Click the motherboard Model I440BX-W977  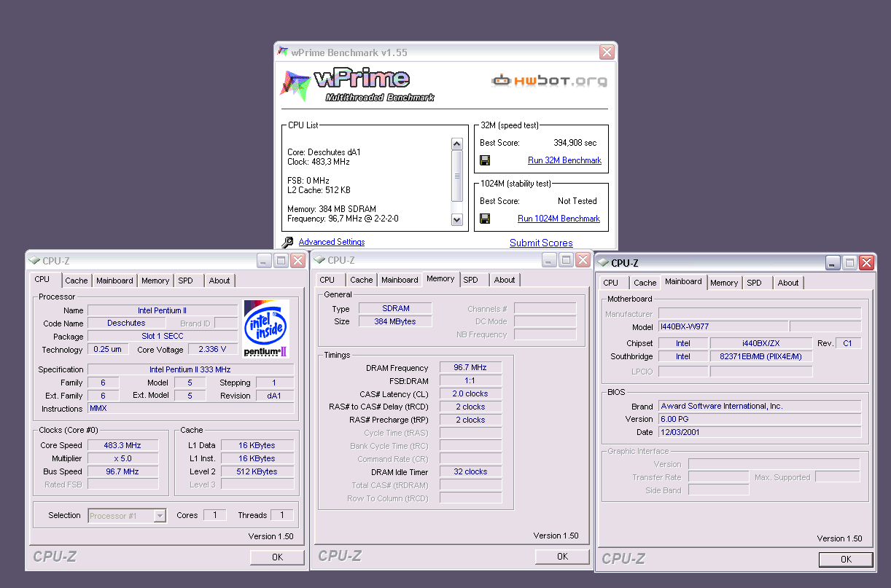[723, 327]
